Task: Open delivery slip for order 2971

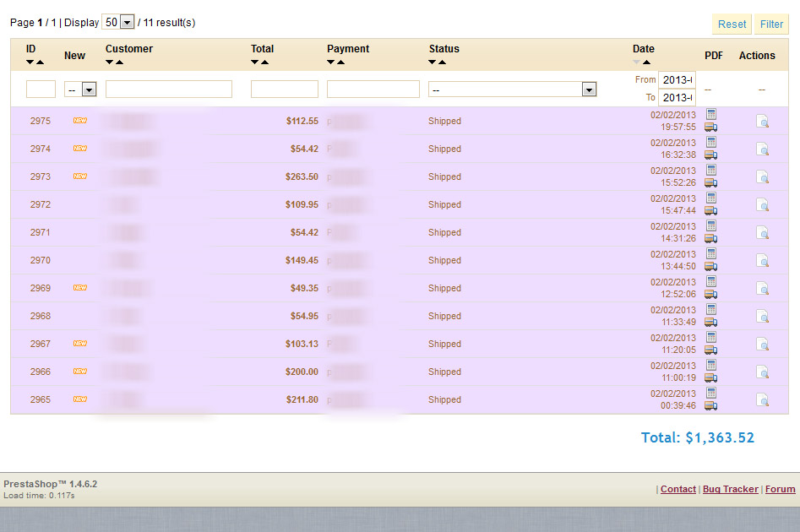Action: coord(711,239)
